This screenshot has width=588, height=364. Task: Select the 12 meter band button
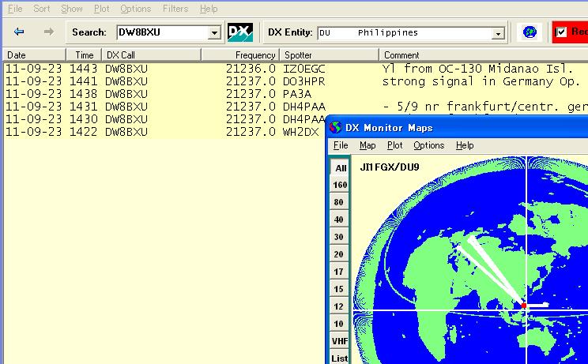(340, 306)
